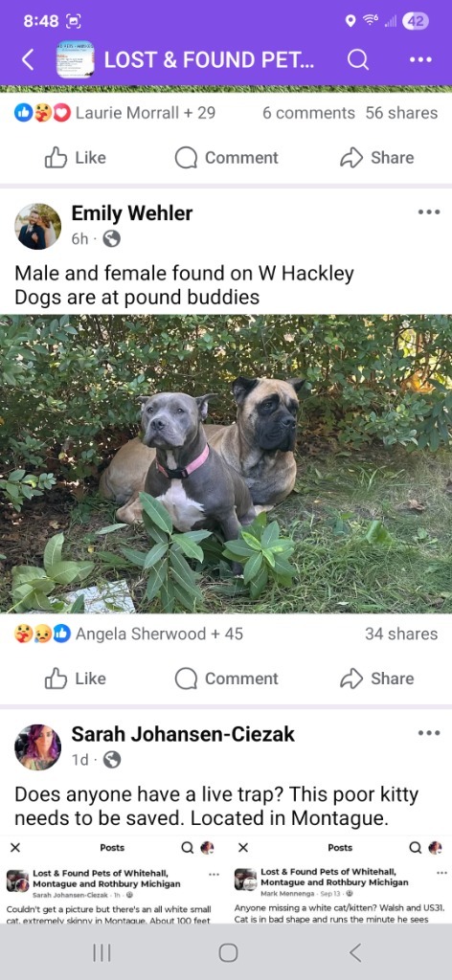Open the left embedded post screenshot

[x=113, y=881]
